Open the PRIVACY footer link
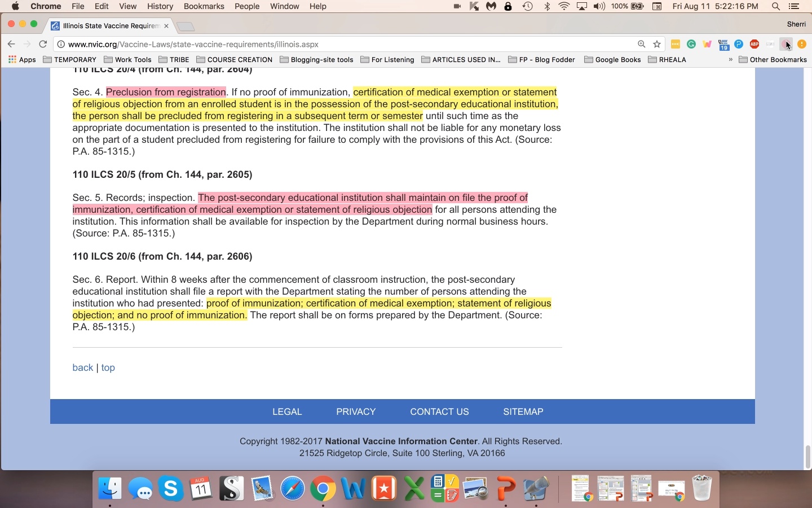This screenshot has height=508, width=812. pos(356,411)
